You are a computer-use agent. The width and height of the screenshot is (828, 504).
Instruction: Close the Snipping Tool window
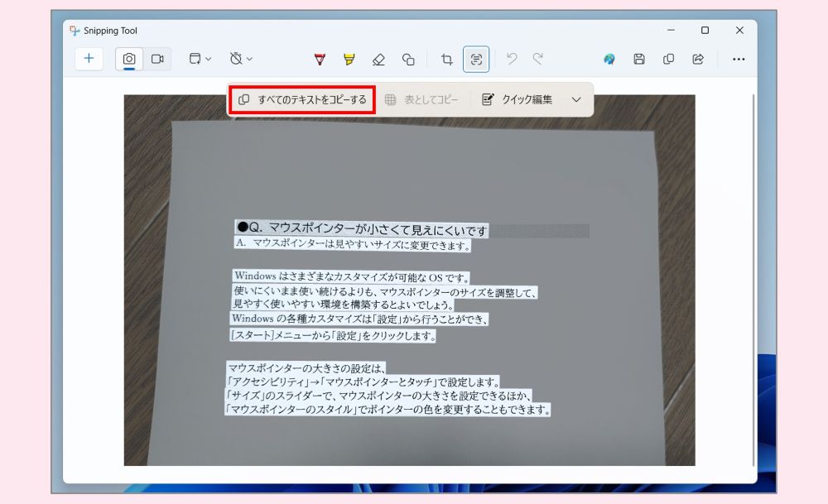point(739,31)
